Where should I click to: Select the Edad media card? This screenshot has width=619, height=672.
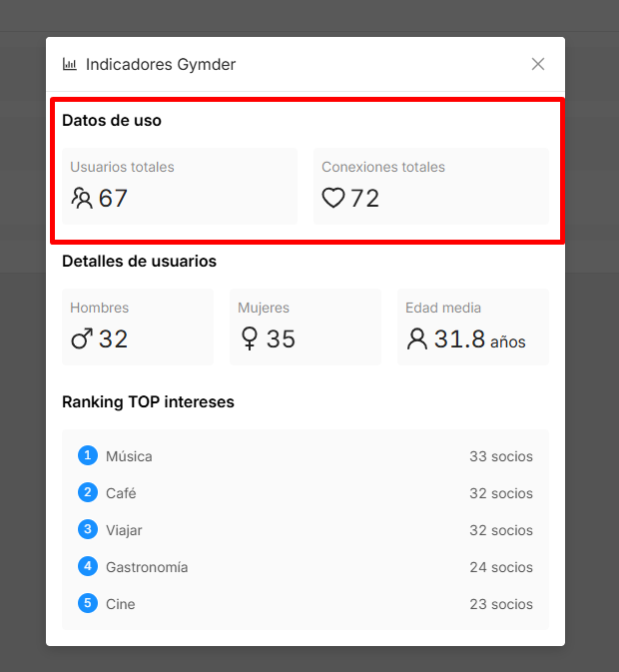pyautogui.click(x=473, y=327)
